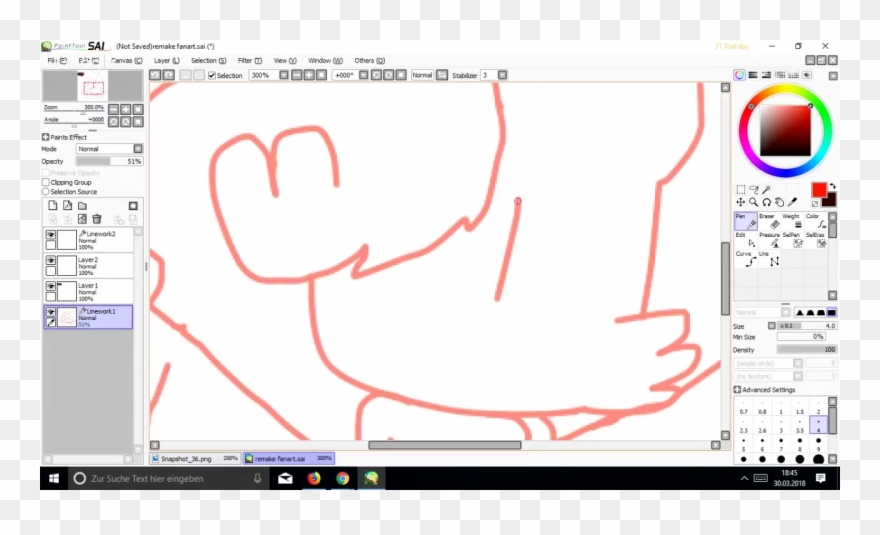Select the Edit tool
Screen dimensions: 880x535
pyautogui.click(x=745, y=240)
